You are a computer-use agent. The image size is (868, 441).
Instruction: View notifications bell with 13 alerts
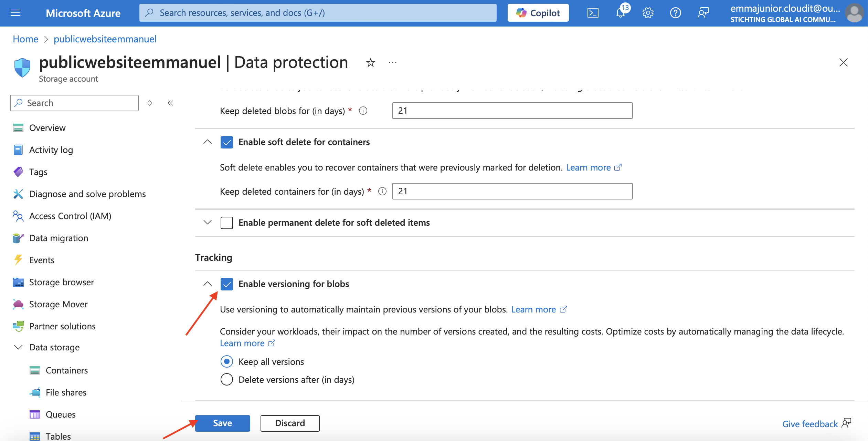point(621,13)
